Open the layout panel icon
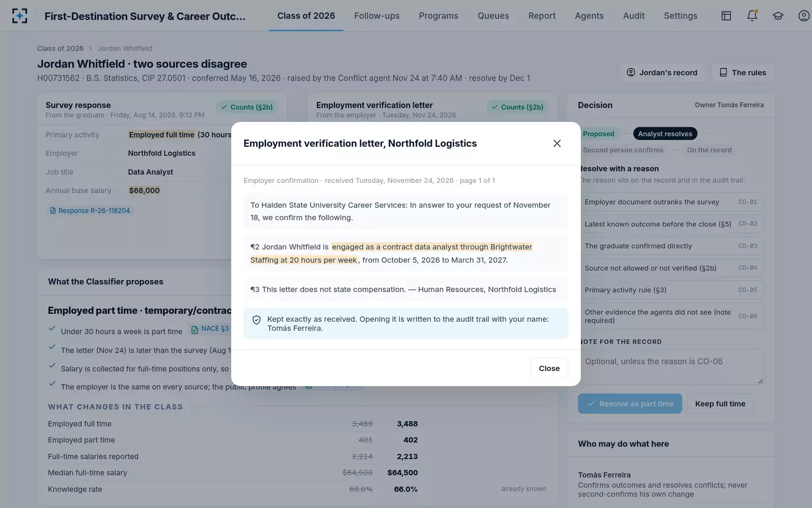812x508 pixels. click(726, 16)
